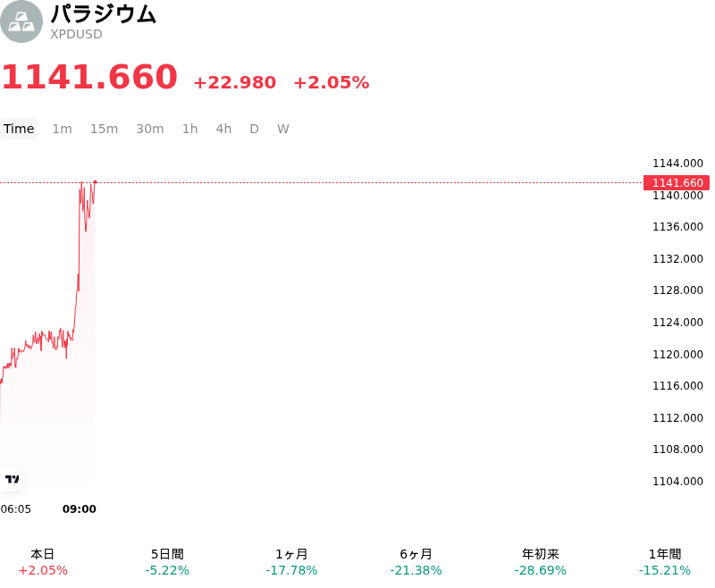
Task: Click the XPDUSD symbol text
Action: pyautogui.click(x=76, y=34)
